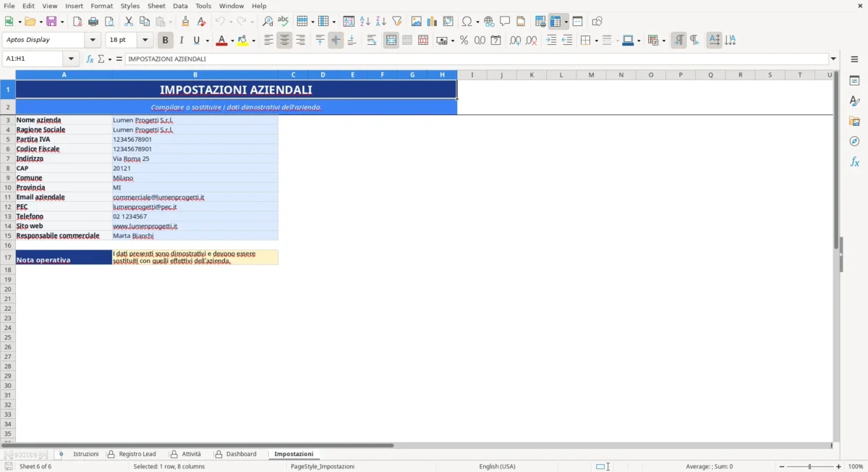Cut the selection with the scissors icon
Screen dimensions: 868x472
click(129, 22)
